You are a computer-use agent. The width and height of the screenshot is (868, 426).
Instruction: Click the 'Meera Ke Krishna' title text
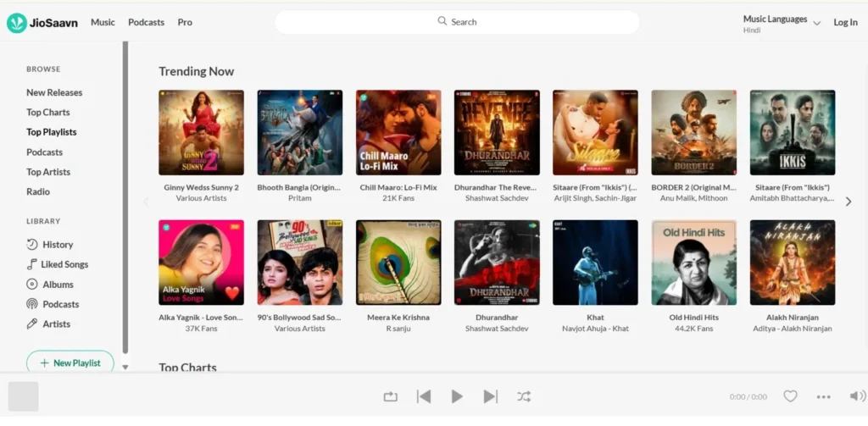coord(398,318)
